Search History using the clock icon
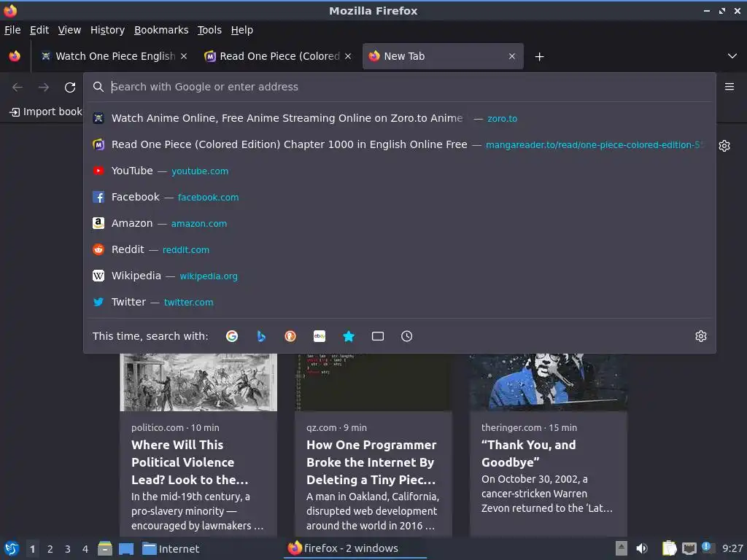The width and height of the screenshot is (747, 560). point(407,336)
